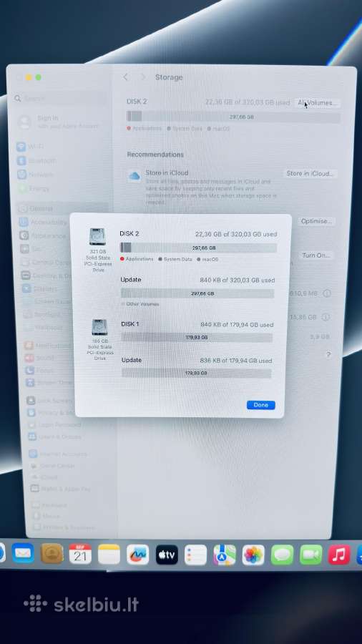Select the 321 GB Solid State drive icon
The width and height of the screenshot is (362, 644).
pyautogui.click(x=97, y=237)
